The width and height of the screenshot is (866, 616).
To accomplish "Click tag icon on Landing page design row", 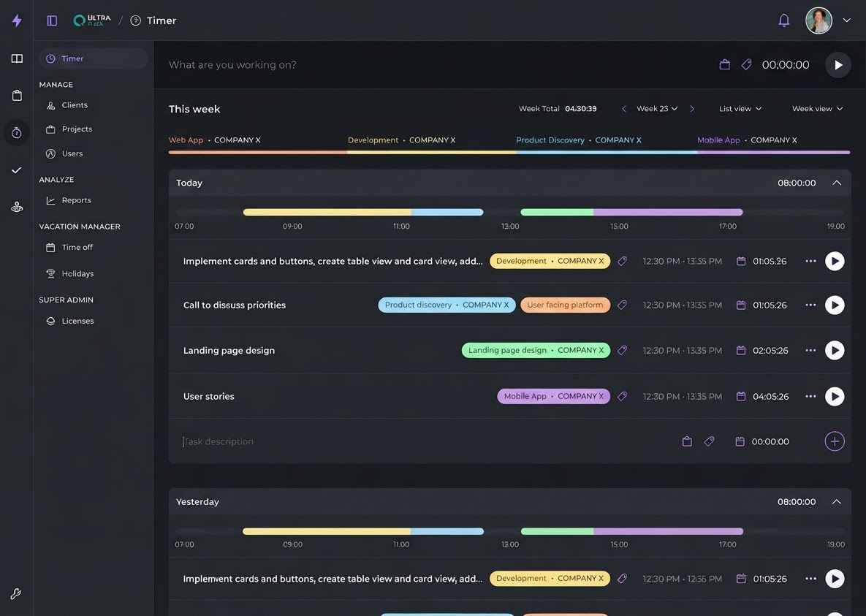I will [x=622, y=350].
